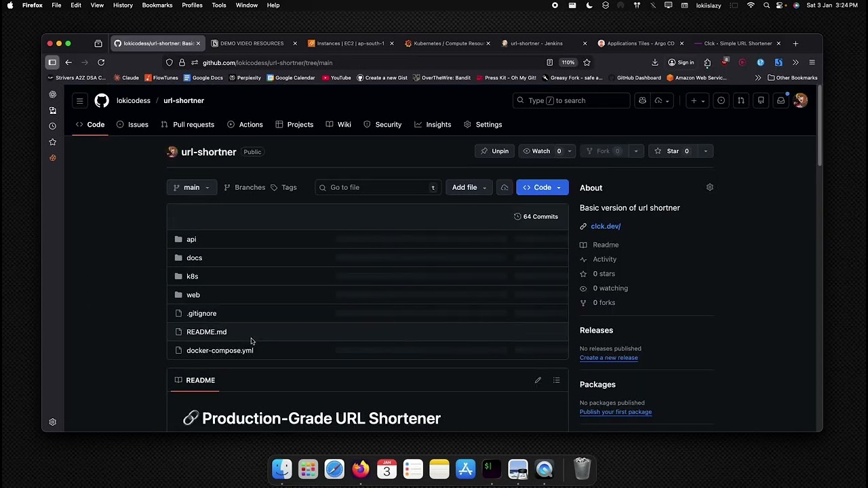Image resolution: width=868 pixels, height=488 pixels.
Task: Open sidebar settings gear at bottom
Action: pos(53,422)
